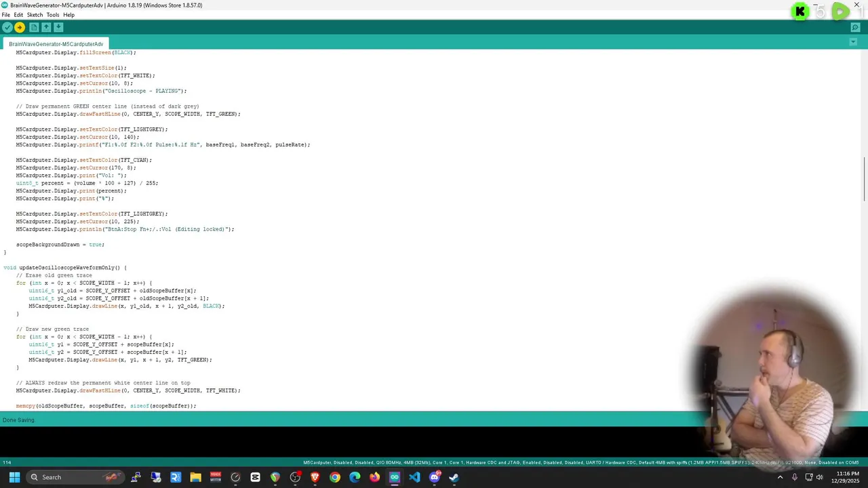Image resolution: width=868 pixels, height=488 pixels.
Task: Click the microphone tray icon
Action: click(794, 477)
